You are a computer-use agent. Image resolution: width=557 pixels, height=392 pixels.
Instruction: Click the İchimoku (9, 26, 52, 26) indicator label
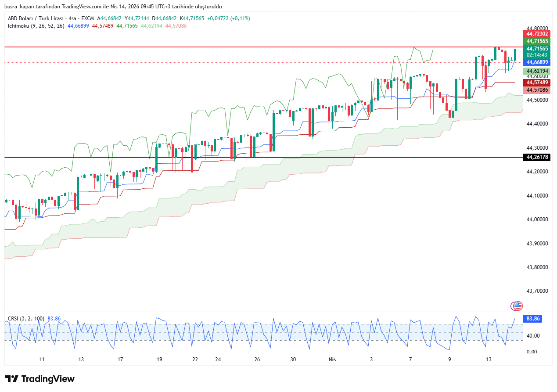36,26
